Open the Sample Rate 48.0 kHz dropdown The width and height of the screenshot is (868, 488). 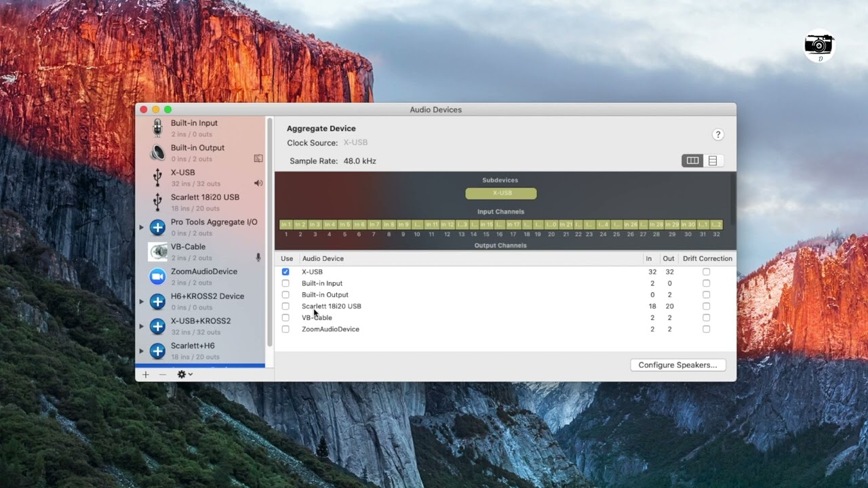[359, 161]
